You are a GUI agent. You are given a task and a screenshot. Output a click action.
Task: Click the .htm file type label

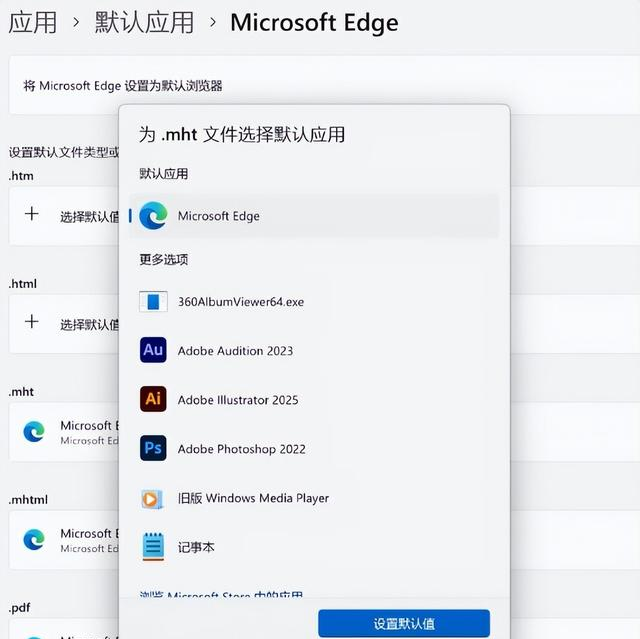click(21, 176)
